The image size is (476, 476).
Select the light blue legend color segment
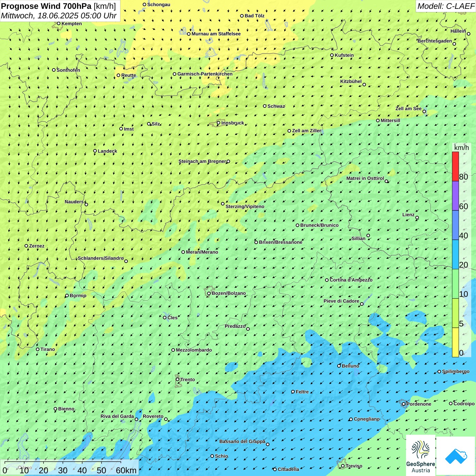455,255
